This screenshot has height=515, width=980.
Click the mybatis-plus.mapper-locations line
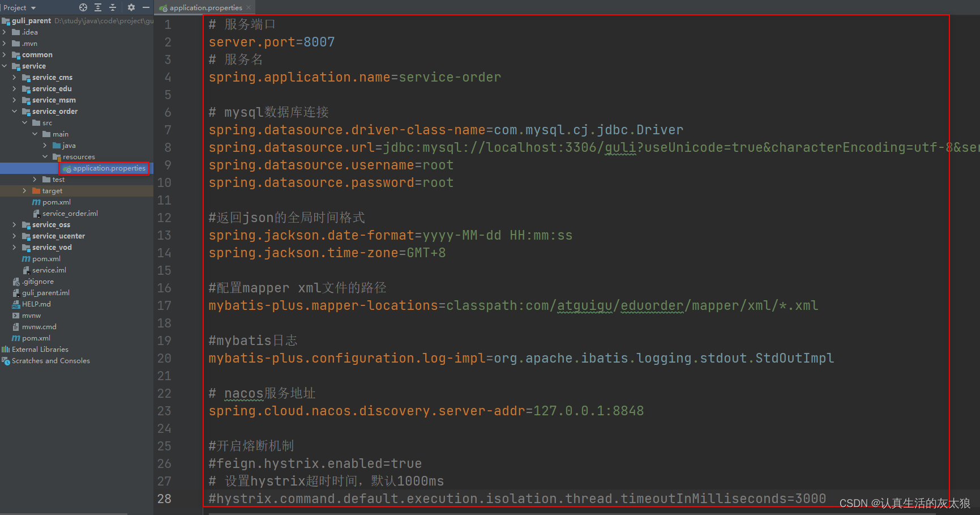coord(513,305)
